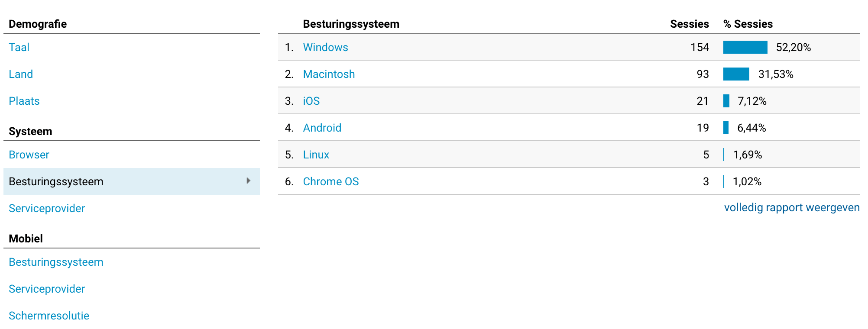Select the Land dimension link

point(21,74)
